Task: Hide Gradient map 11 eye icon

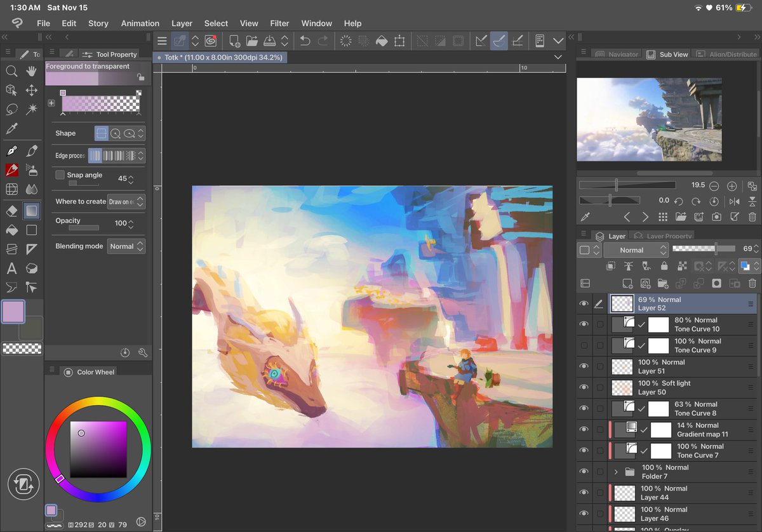Action: (x=584, y=429)
